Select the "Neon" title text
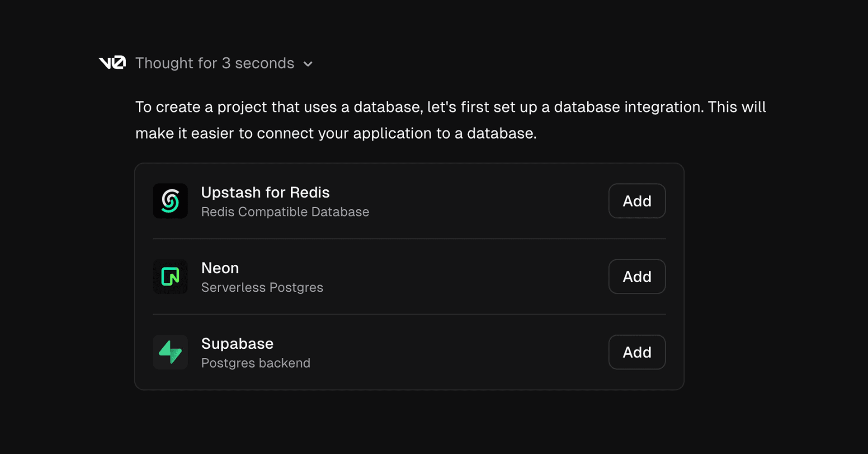This screenshot has width=868, height=454. (220, 268)
